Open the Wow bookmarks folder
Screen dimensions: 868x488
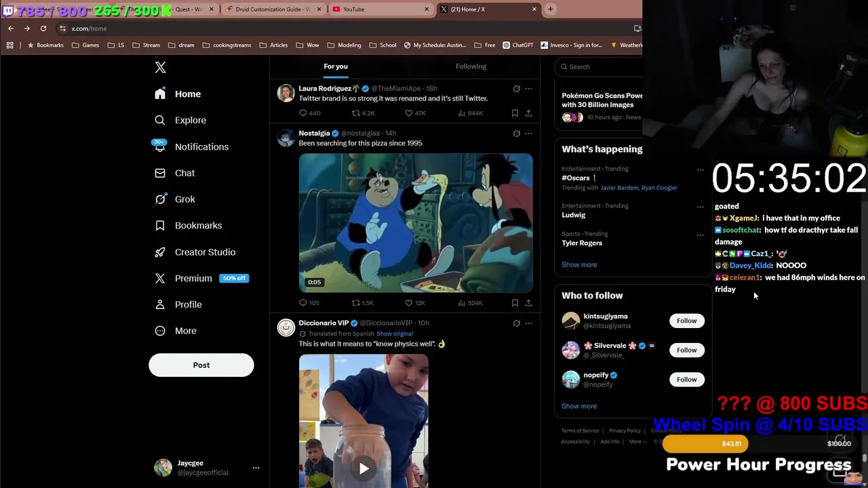[308, 45]
